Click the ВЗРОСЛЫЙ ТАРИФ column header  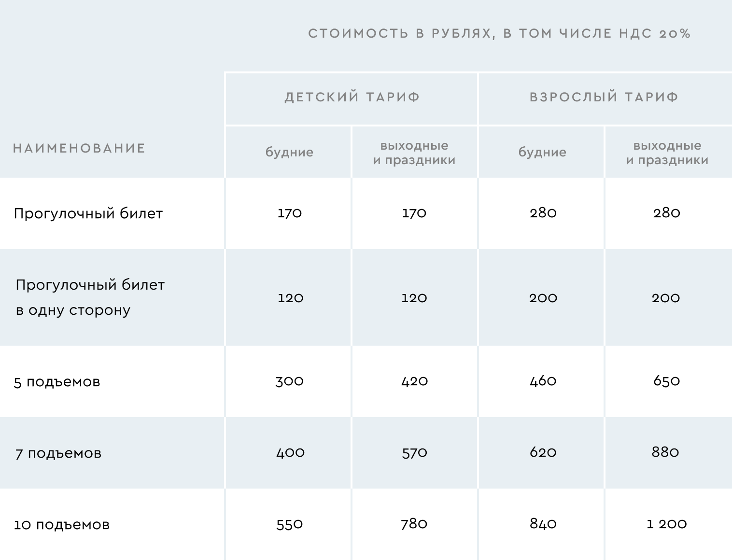[604, 98]
